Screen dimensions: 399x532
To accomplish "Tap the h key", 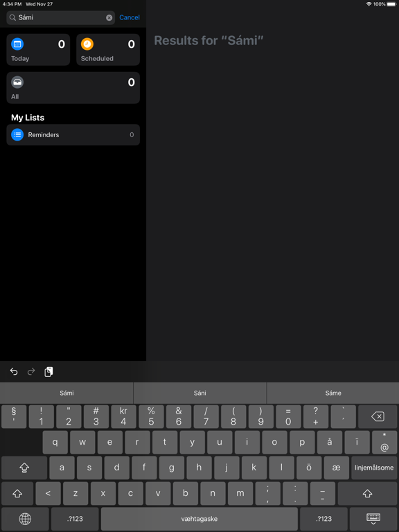I will [x=199, y=468].
